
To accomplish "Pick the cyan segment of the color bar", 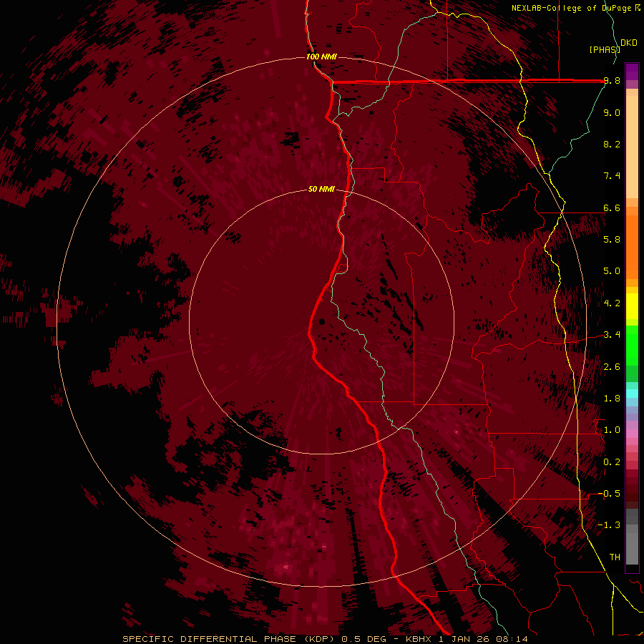I will tap(632, 394).
